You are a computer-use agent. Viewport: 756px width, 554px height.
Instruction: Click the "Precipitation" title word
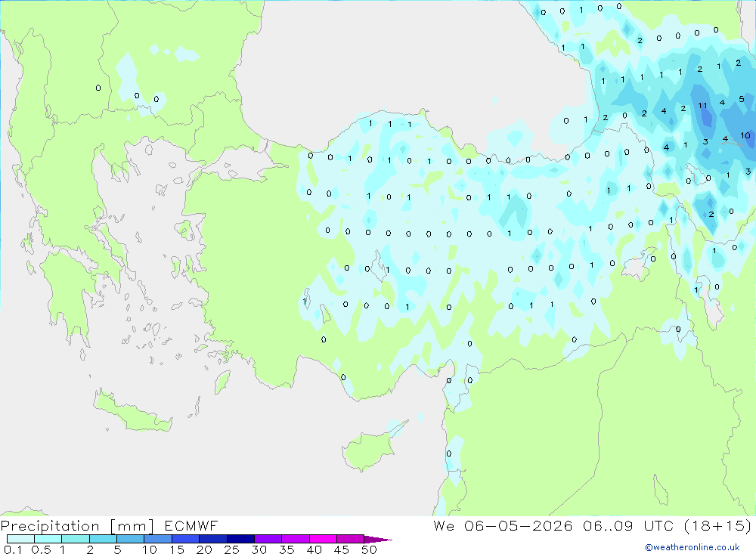click(50, 526)
